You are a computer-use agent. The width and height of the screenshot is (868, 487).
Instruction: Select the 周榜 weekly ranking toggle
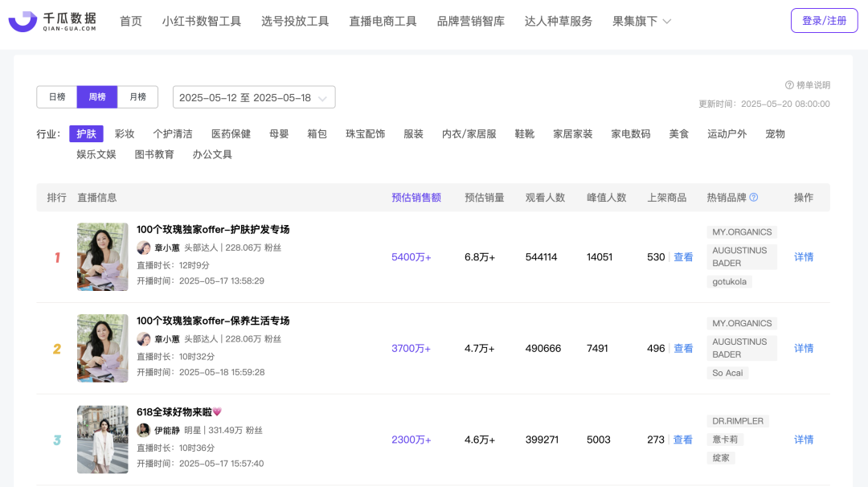click(x=97, y=97)
